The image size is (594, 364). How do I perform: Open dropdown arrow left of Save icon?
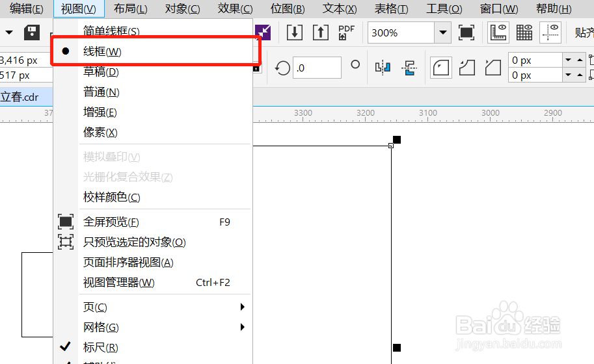[9, 32]
